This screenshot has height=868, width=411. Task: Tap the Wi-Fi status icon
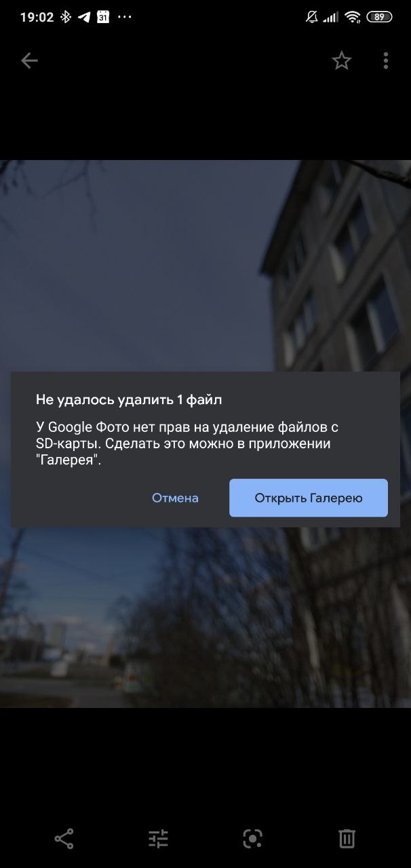(x=352, y=17)
